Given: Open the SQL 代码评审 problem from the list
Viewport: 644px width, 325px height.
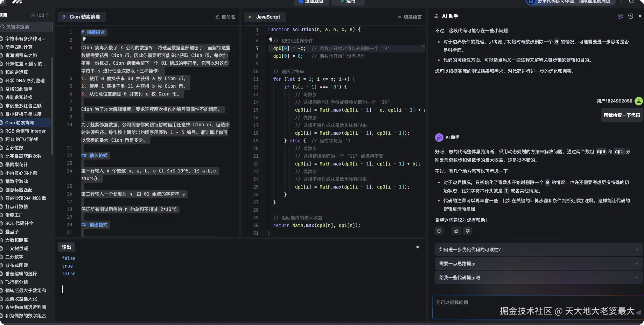Looking at the screenshot, I should pos(19,223).
